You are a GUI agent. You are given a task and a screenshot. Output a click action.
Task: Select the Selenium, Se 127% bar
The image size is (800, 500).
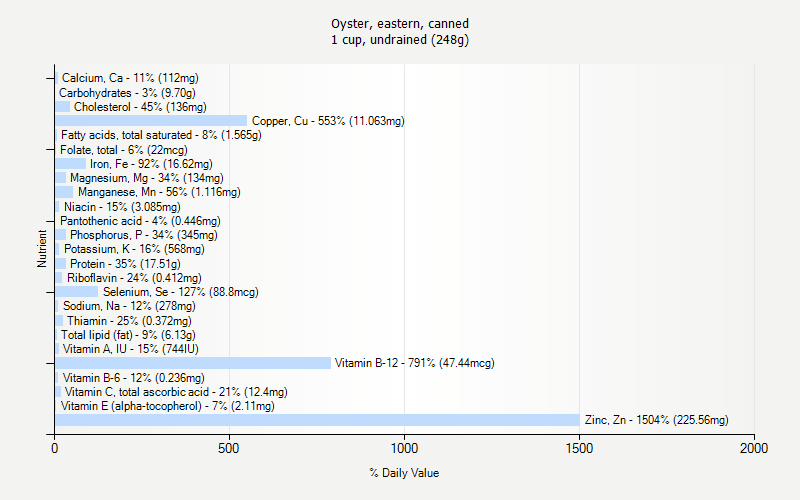click(x=77, y=292)
